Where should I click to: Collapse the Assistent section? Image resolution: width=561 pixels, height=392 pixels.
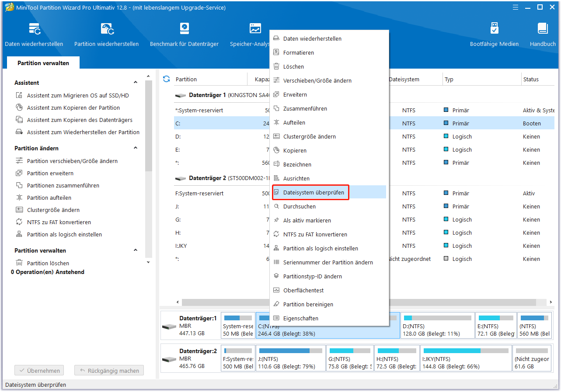pyautogui.click(x=136, y=83)
